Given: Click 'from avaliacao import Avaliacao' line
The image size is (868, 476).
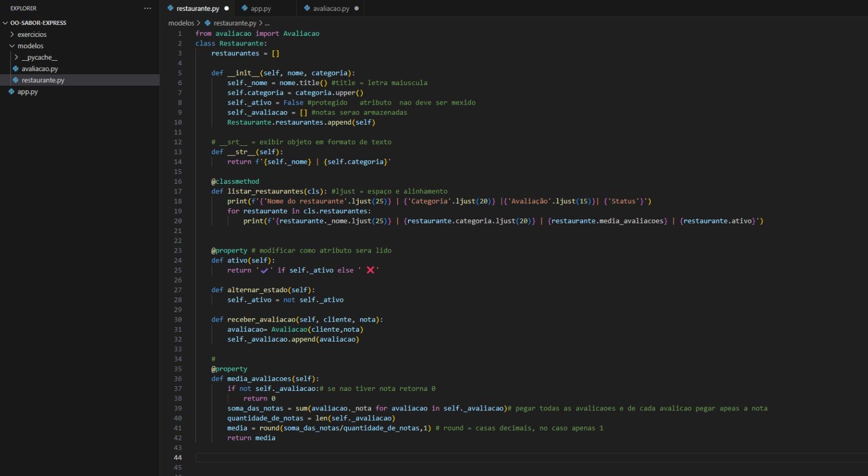Looking at the screenshot, I should click(x=257, y=34).
